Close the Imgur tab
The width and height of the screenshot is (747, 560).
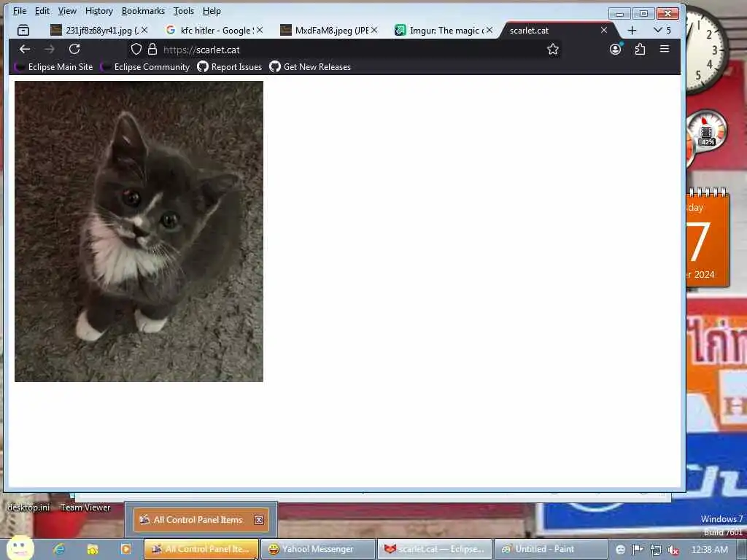489,30
